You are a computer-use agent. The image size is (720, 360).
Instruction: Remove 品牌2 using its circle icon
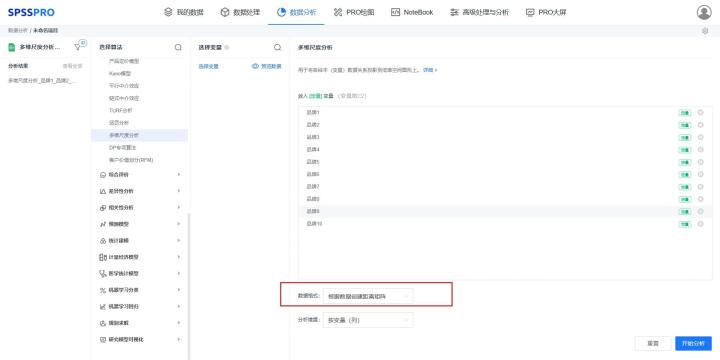[700, 125]
